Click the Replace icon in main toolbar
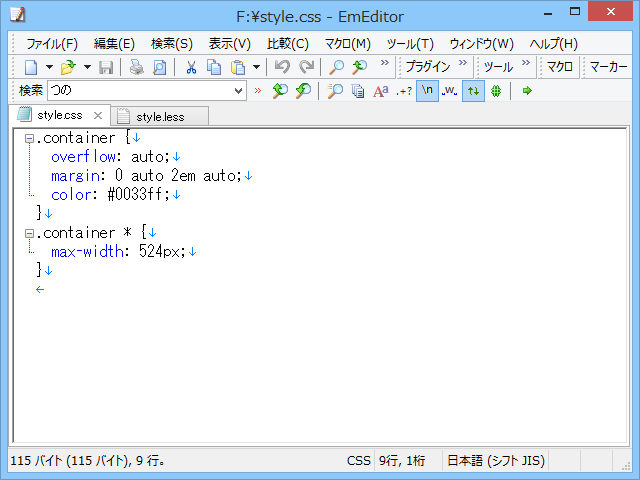Viewport: 640px width, 480px height. pyautogui.click(x=360, y=67)
